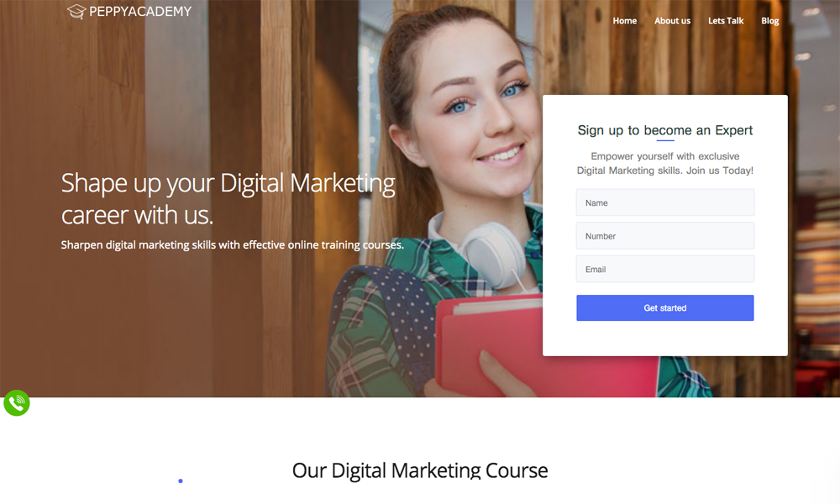Open the Home menu item
The height and width of the screenshot is (504, 840).
point(625,21)
